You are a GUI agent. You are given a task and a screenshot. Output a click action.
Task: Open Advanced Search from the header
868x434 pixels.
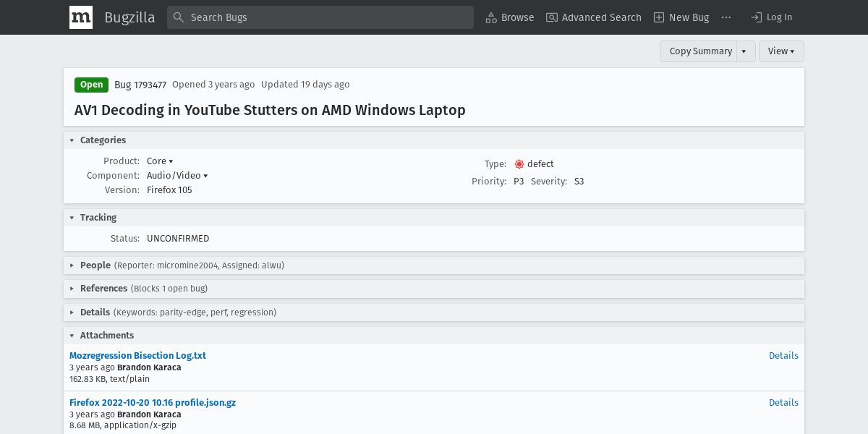tap(593, 17)
